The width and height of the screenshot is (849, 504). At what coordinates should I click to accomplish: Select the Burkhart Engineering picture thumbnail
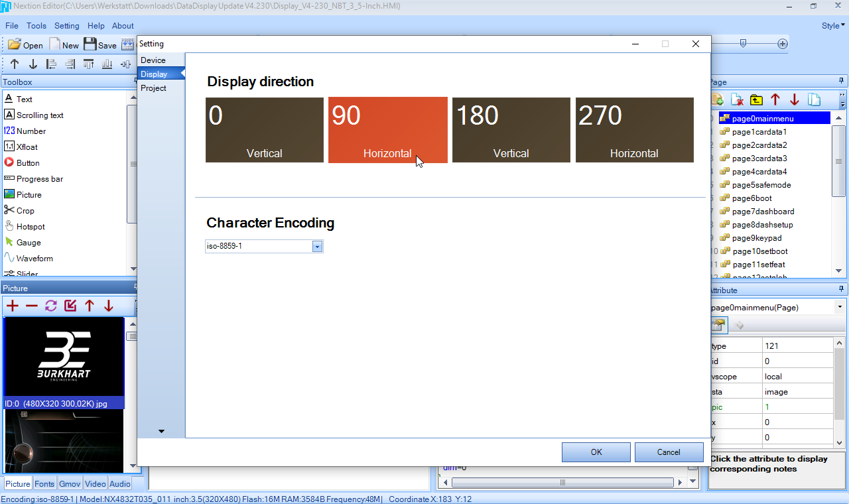(x=64, y=357)
